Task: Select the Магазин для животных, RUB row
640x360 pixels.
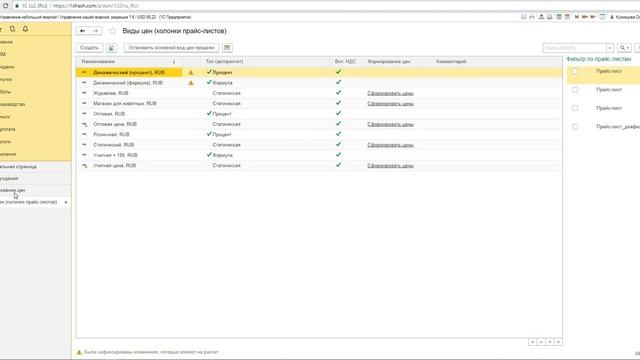Action: 319,103
